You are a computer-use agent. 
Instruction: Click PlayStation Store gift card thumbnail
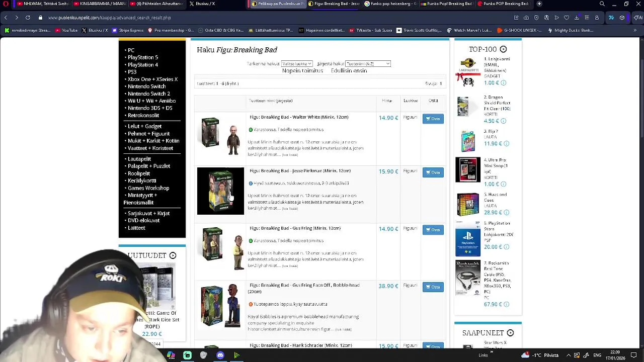(x=468, y=240)
